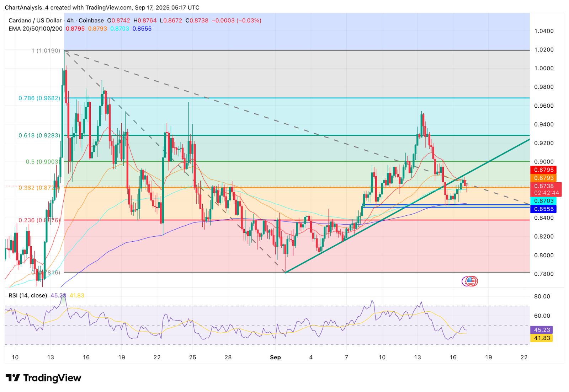Select the EMA 20/50/100/200 indicator legend

pyautogui.click(x=36, y=28)
